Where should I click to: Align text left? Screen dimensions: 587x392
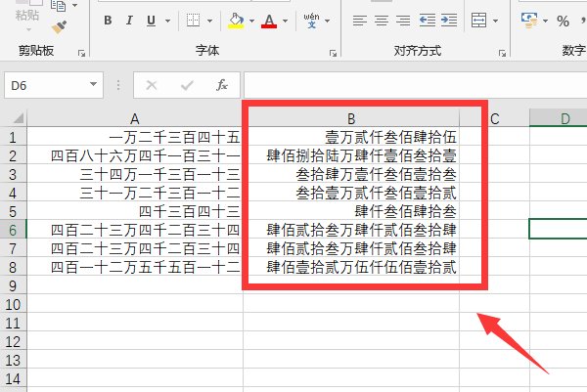point(360,21)
